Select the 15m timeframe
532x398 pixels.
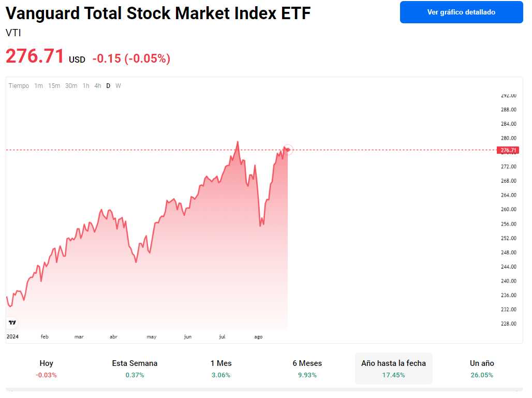[54, 86]
